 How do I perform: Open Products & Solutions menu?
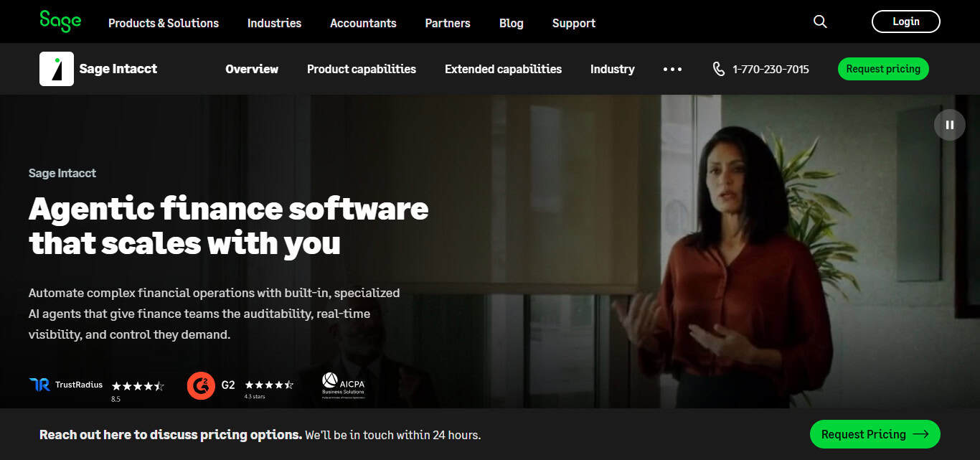(x=164, y=23)
